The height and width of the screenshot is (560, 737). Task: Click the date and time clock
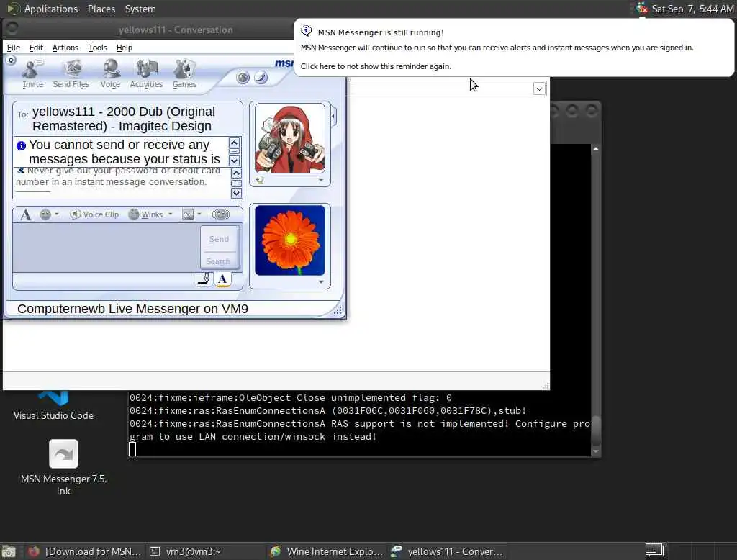[692, 9]
